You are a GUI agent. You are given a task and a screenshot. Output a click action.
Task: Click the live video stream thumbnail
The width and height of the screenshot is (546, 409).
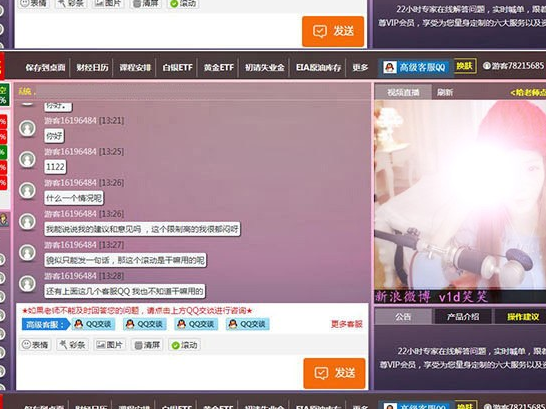[460, 201]
